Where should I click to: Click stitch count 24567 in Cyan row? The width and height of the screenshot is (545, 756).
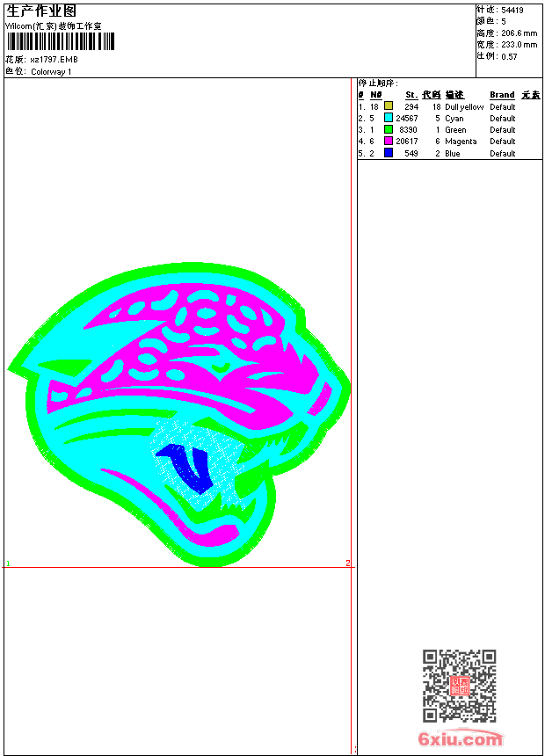point(407,119)
